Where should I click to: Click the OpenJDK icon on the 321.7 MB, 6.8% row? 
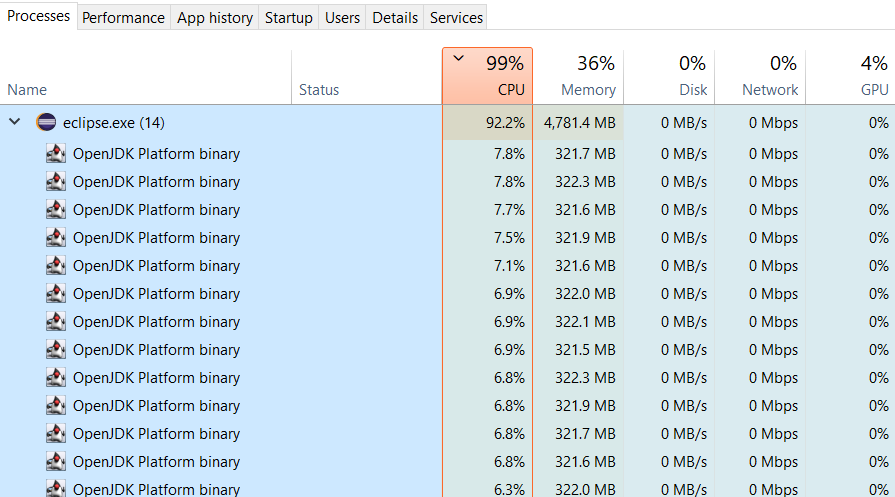[x=56, y=433]
